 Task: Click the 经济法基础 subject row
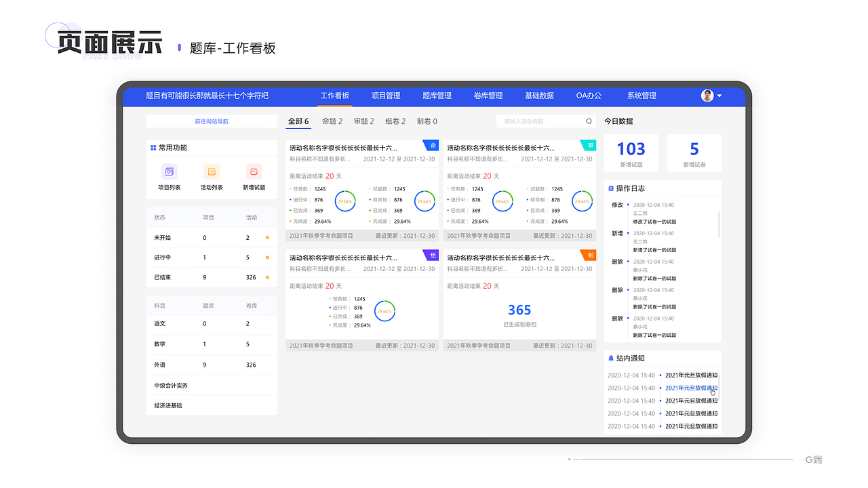point(212,405)
